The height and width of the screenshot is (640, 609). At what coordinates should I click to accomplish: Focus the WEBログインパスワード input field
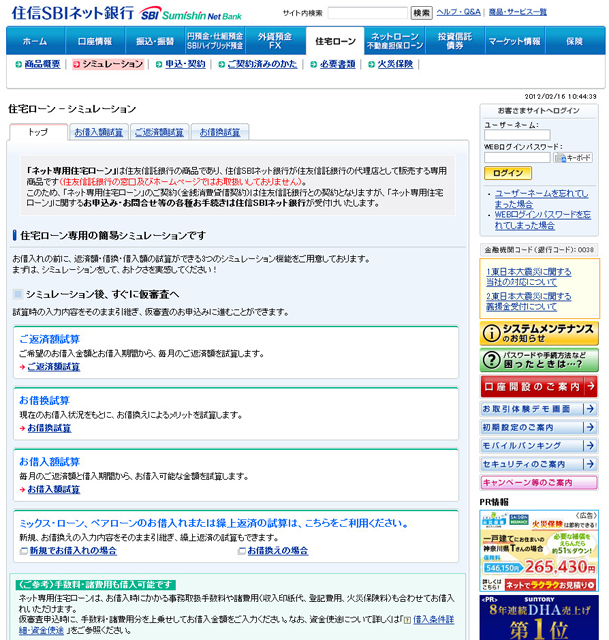[517, 158]
